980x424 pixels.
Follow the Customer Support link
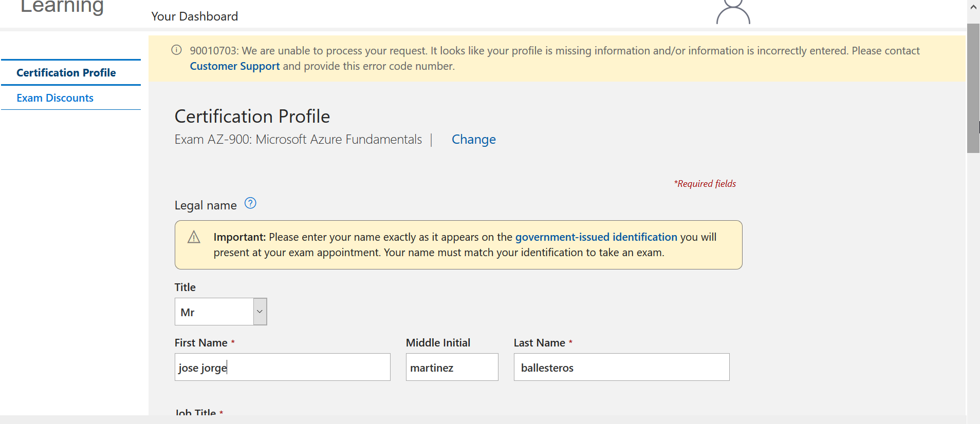(235, 66)
